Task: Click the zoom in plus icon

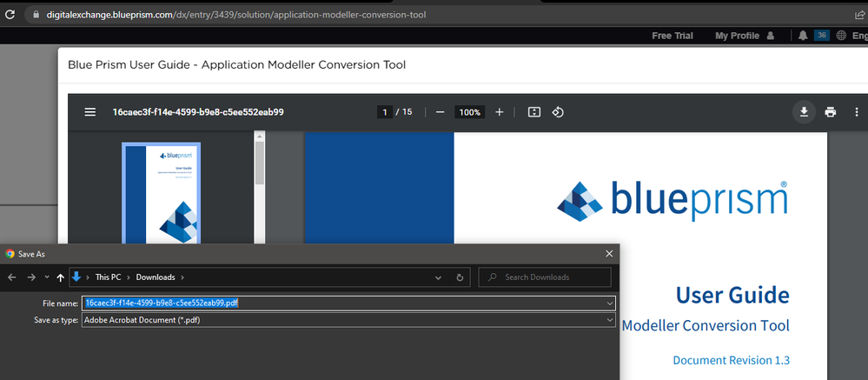Action: [x=499, y=112]
